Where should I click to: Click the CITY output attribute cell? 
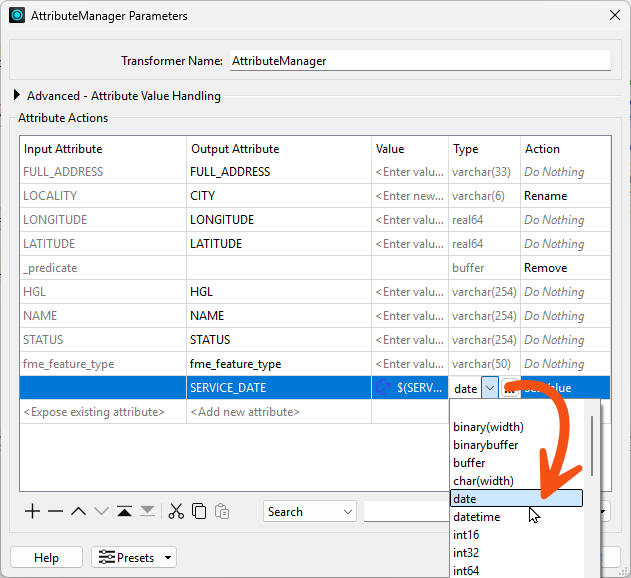click(x=279, y=196)
